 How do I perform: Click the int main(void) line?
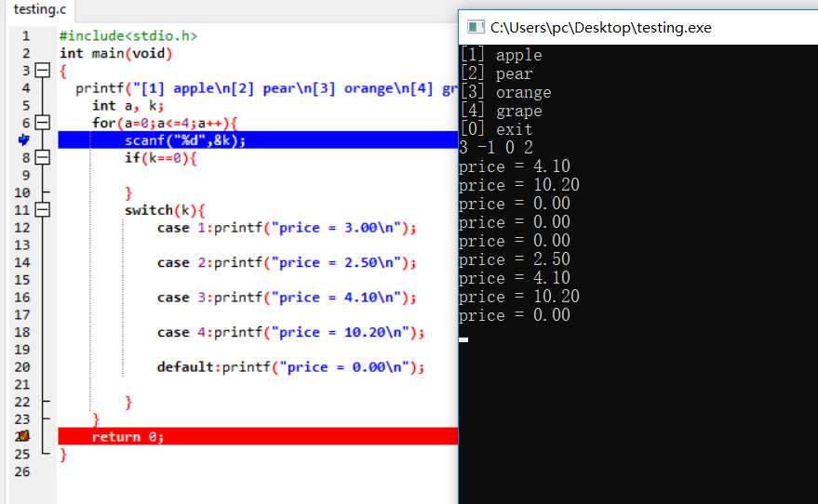[x=115, y=53]
